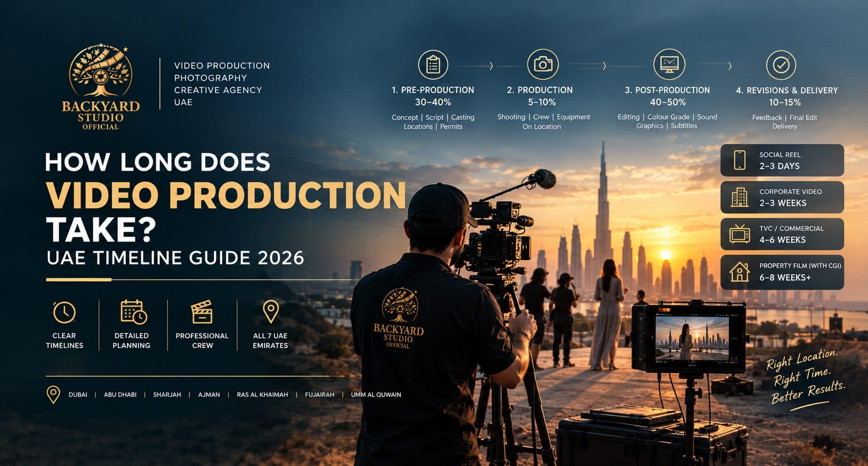Click the Detailed Planning calendar icon
Screen dimensions: 868x466
click(133, 312)
